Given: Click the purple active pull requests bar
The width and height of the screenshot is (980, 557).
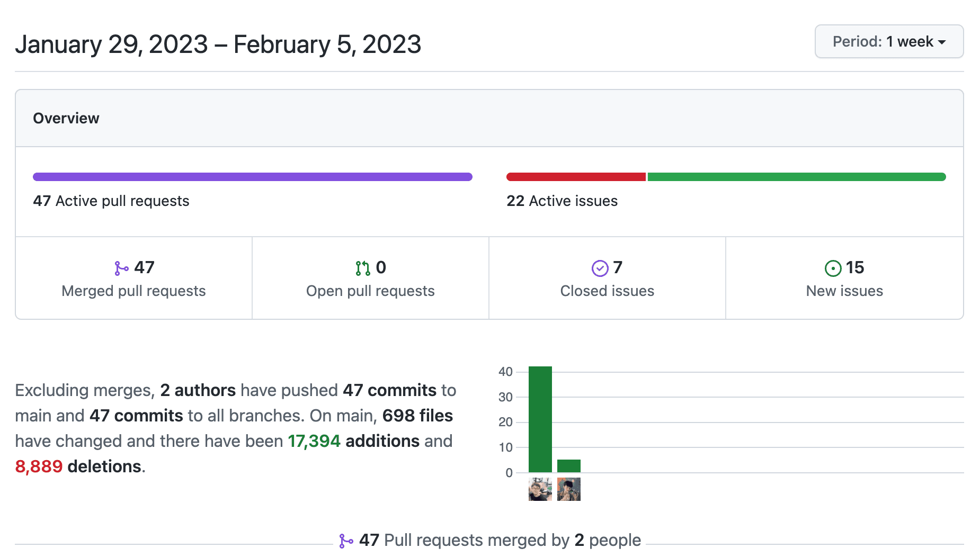Looking at the screenshot, I should click(x=252, y=177).
